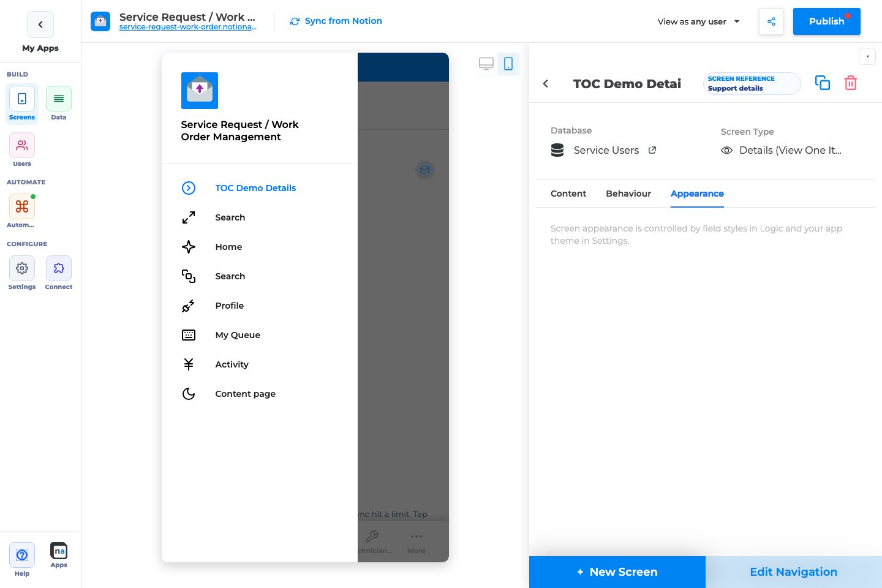Open the service-request-work-order notion link
The image size is (882, 588).
tap(188, 27)
